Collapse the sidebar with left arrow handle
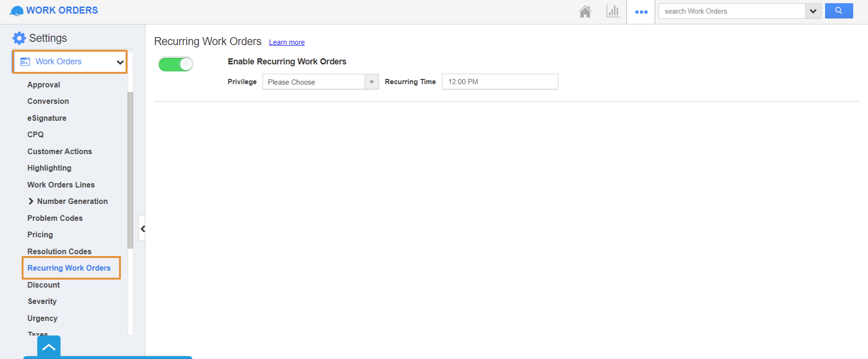 (x=143, y=229)
